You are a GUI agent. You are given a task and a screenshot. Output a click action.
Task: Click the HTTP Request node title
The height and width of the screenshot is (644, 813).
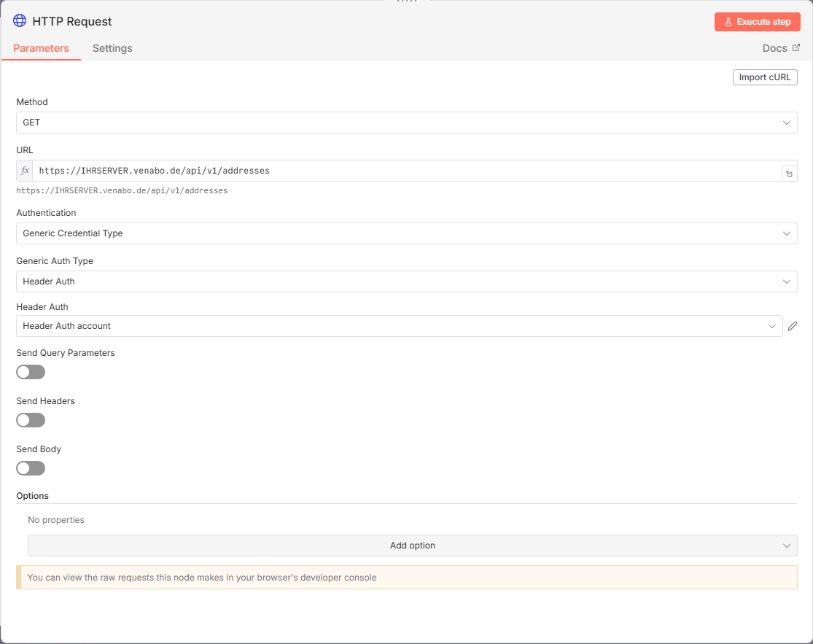point(72,22)
